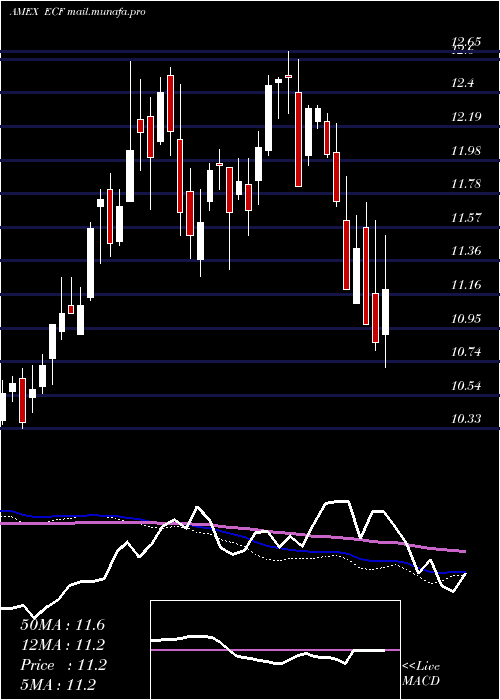This screenshot has width=500, height=700.
Task: Select the 11.36 price axis label
Action: (466, 251)
